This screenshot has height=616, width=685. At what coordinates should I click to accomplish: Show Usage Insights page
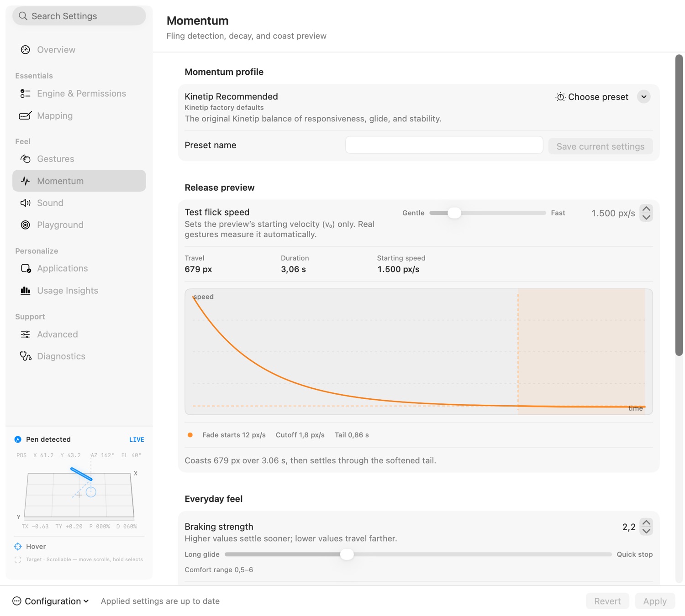pos(79,291)
